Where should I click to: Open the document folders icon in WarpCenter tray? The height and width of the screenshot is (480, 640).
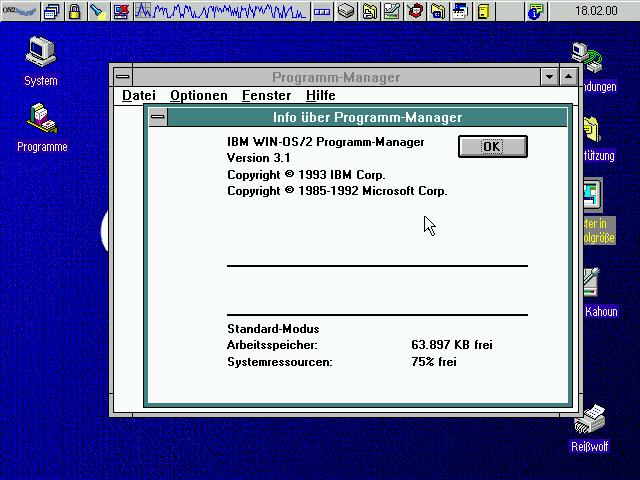click(x=369, y=11)
